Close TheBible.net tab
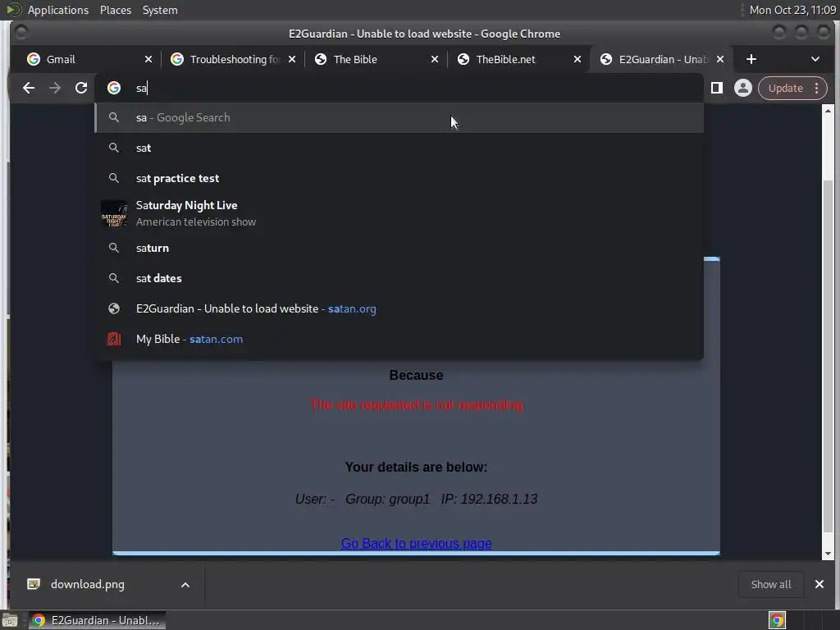Screen dimensions: 840x630 (x=577, y=59)
